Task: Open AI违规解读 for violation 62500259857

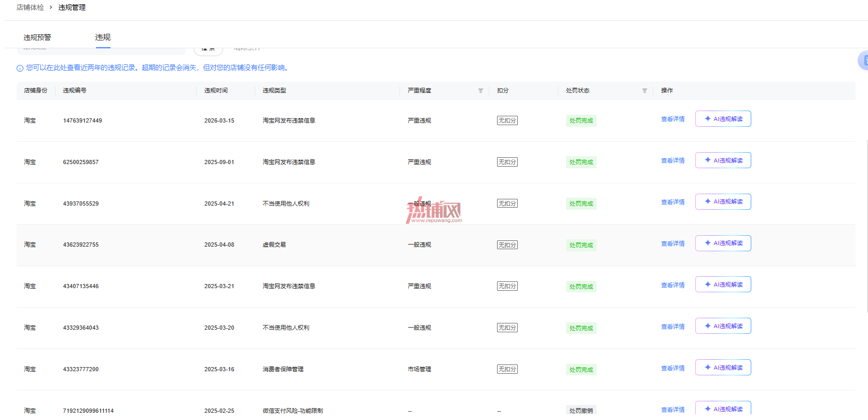Action: point(723,160)
